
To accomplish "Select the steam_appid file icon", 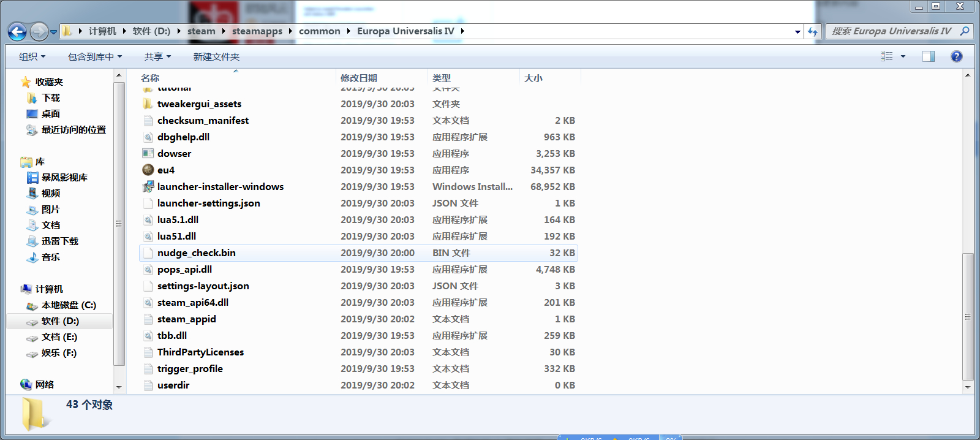I will pos(148,319).
